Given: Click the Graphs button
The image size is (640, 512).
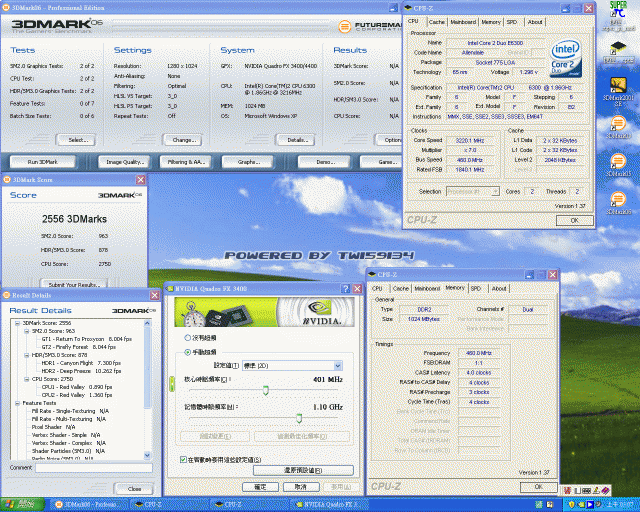Looking at the screenshot, I should point(247,162).
